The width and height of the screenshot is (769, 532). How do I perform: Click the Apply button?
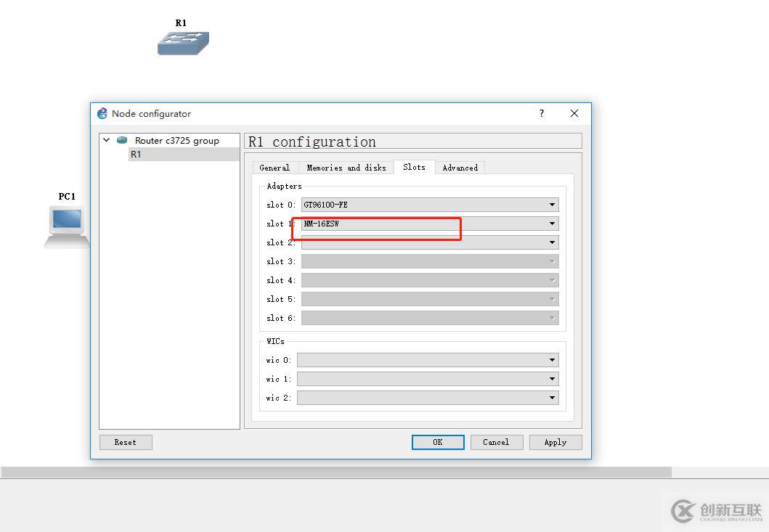[x=556, y=442]
